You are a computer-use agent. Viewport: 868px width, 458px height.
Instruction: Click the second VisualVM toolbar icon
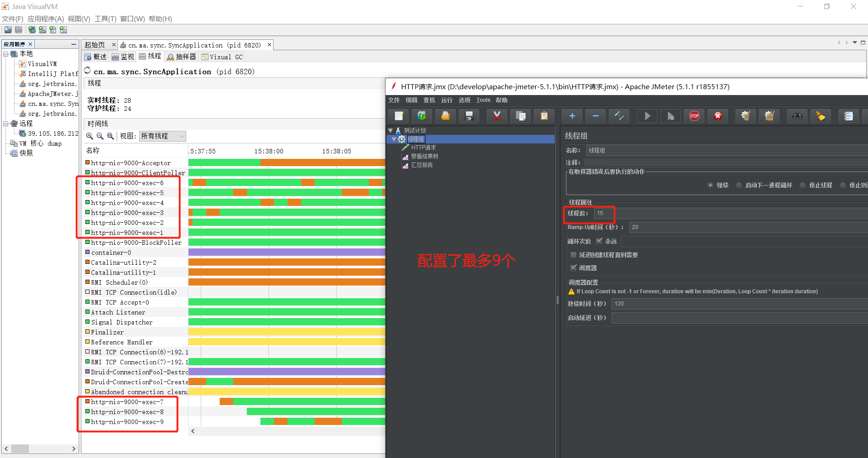(x=19, y=30)
